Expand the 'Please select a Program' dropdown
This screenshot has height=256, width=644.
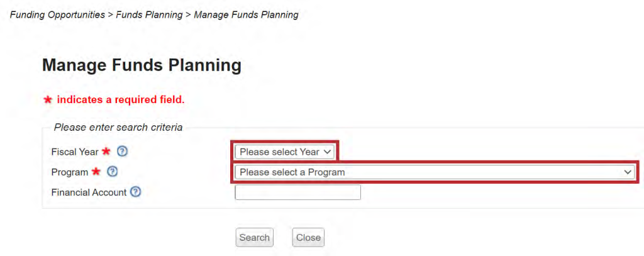click(435, 172)
